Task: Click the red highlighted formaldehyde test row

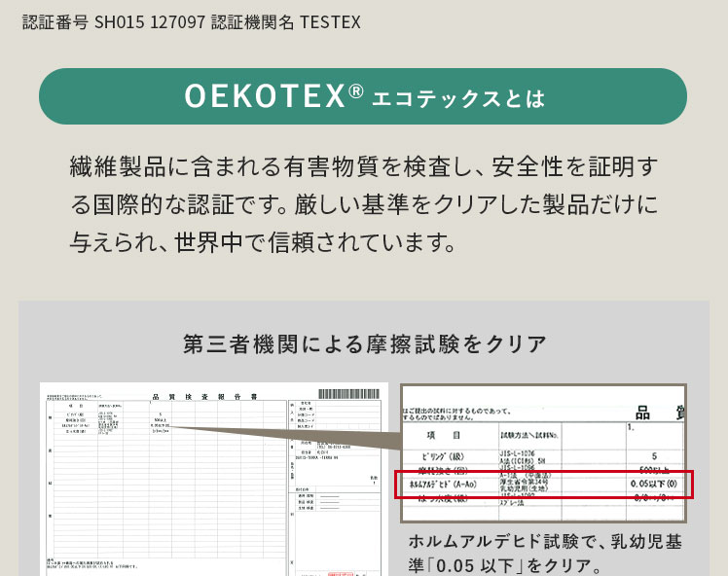Action: pos(544,484)
